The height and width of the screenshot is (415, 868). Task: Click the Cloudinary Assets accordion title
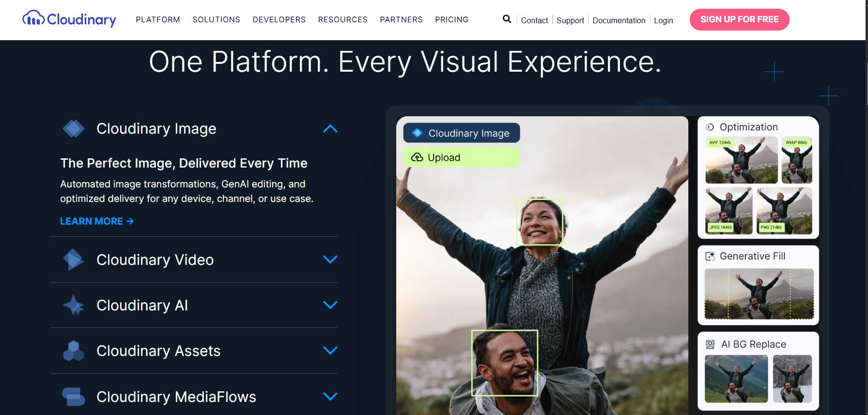(x=158, y=351)
